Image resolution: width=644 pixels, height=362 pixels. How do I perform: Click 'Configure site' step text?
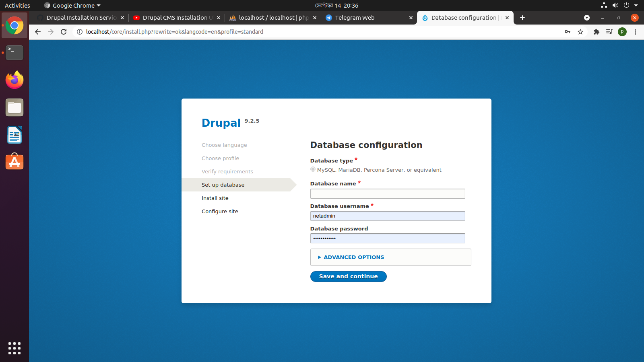point(220,212)
